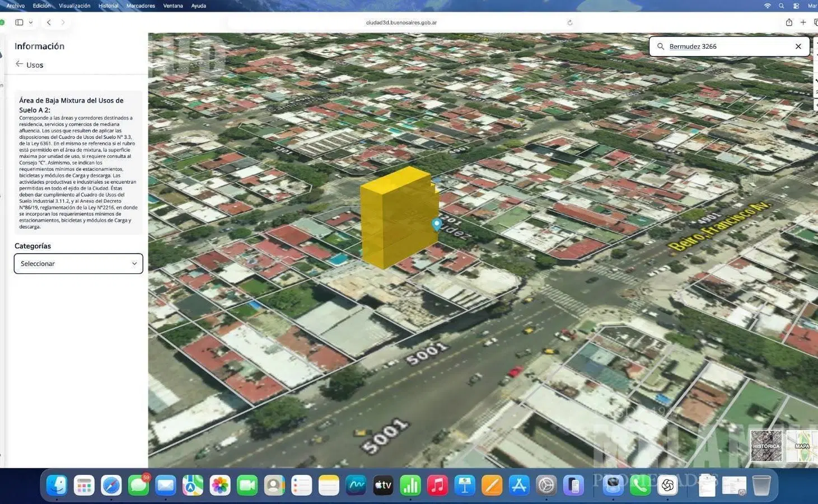The width and height of the screenshot is (818, 504).
Task: Reload the ciudad3d page
Action: (x=570, y=23)
